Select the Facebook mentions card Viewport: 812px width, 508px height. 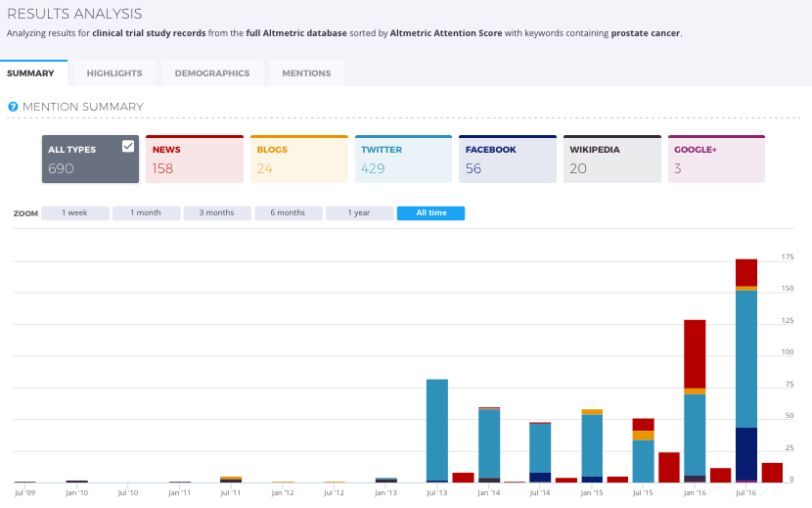point(508,160)
